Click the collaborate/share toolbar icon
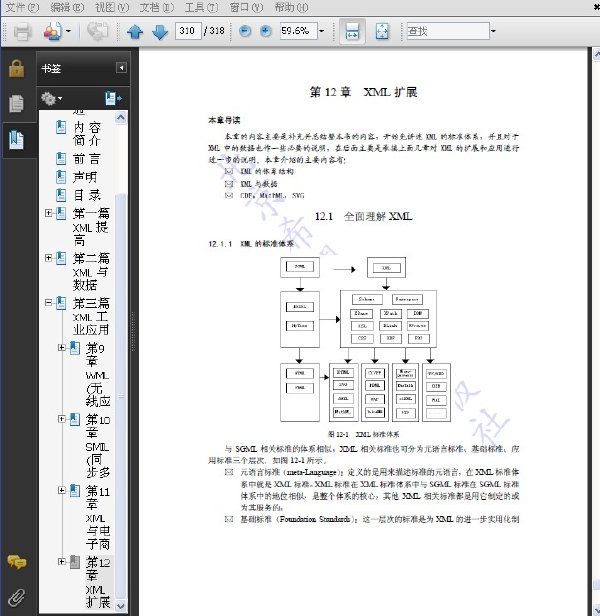Image resolution: width=600 pixels, height=616 pixels. tap(53, 31)
